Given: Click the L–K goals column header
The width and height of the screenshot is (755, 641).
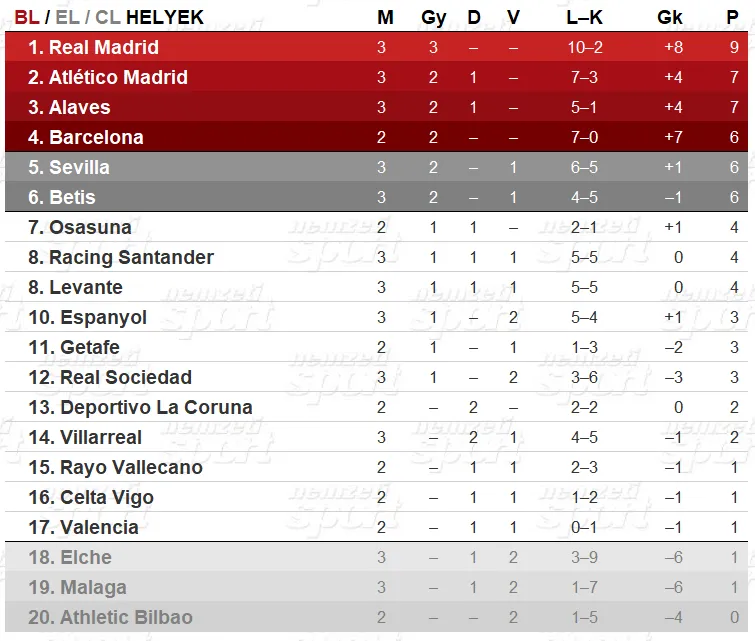Looking at the screenshot, I should pos(584,17).
